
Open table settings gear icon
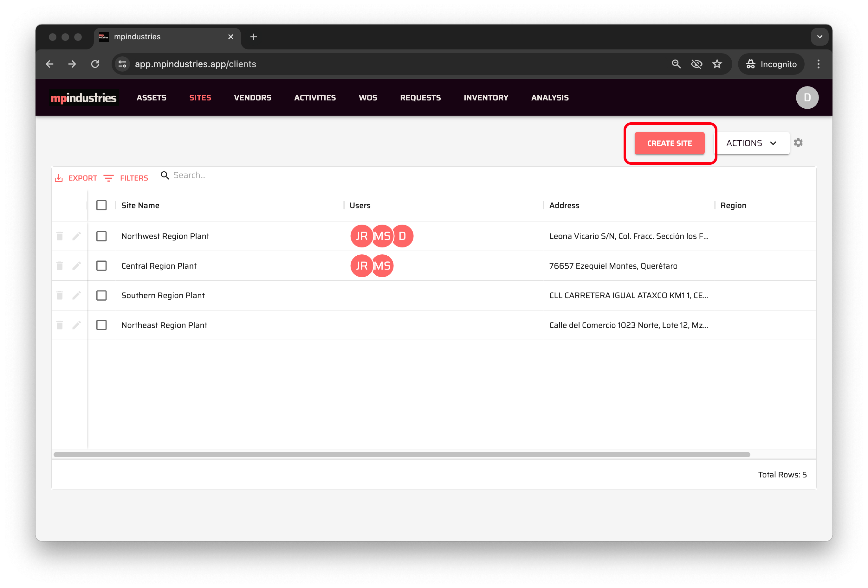[x=798, y=143]
